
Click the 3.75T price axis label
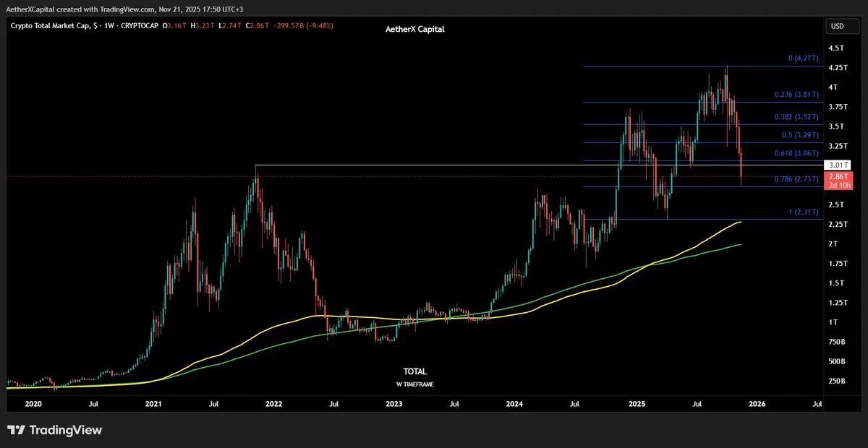(x=838, y=107)
